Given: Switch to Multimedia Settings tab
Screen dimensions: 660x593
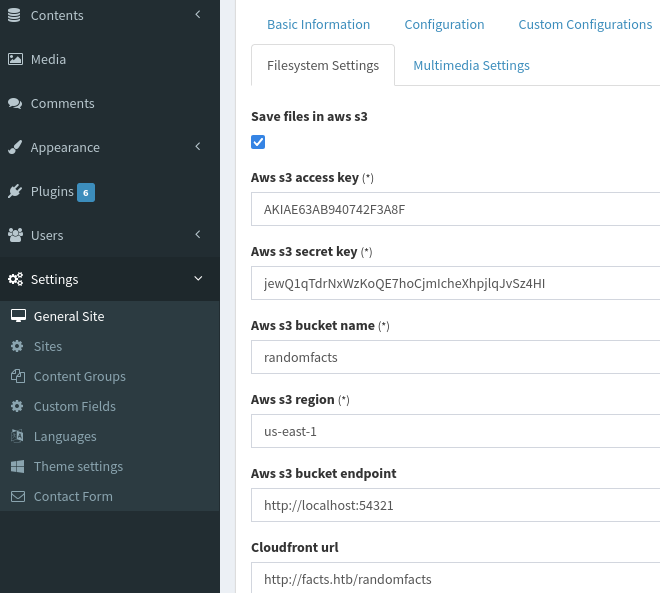Looking at the screenshot, I should click(x=471, y=66).
